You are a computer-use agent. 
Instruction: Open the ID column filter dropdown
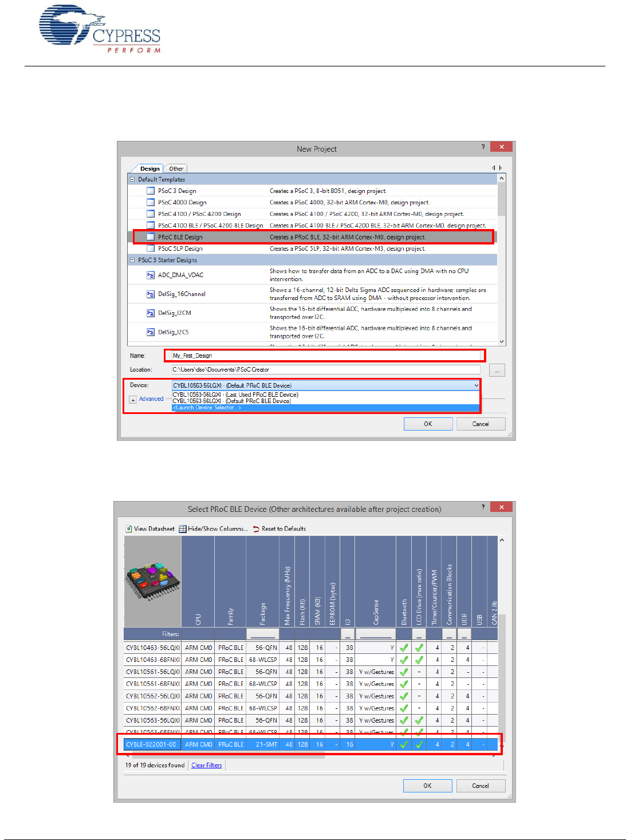[x=347, y=634]
